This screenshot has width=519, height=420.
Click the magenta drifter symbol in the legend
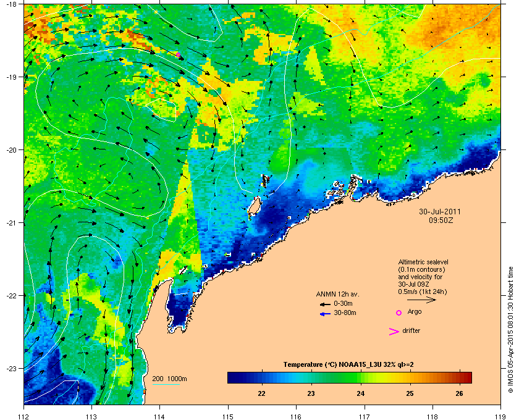[394, 332]
